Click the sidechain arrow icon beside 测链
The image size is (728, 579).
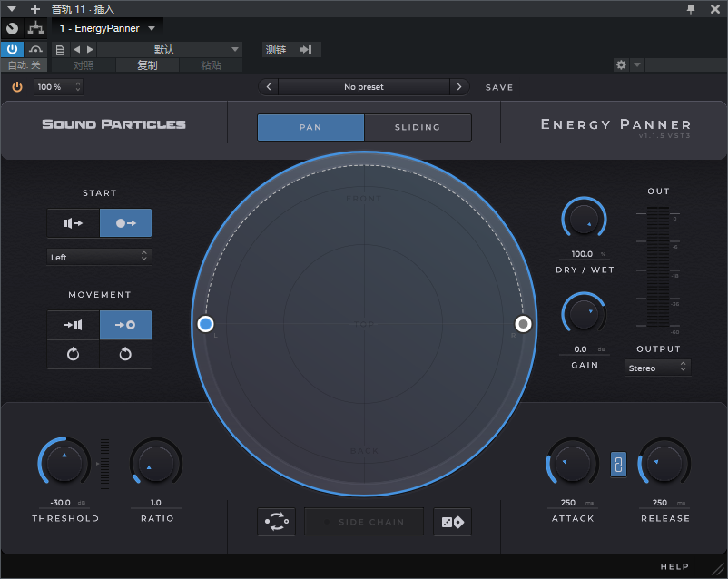coord(306,50)
